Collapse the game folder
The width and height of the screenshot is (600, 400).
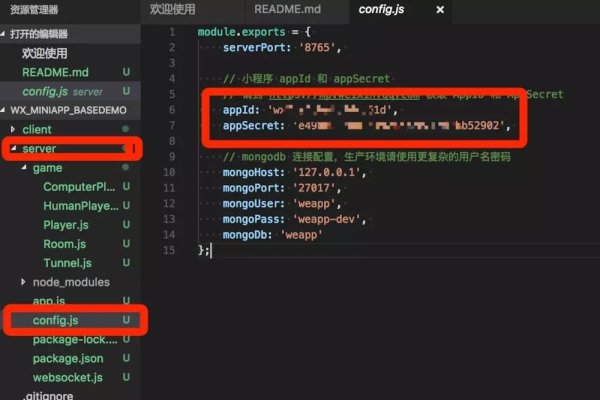click(x=47, y=168)
